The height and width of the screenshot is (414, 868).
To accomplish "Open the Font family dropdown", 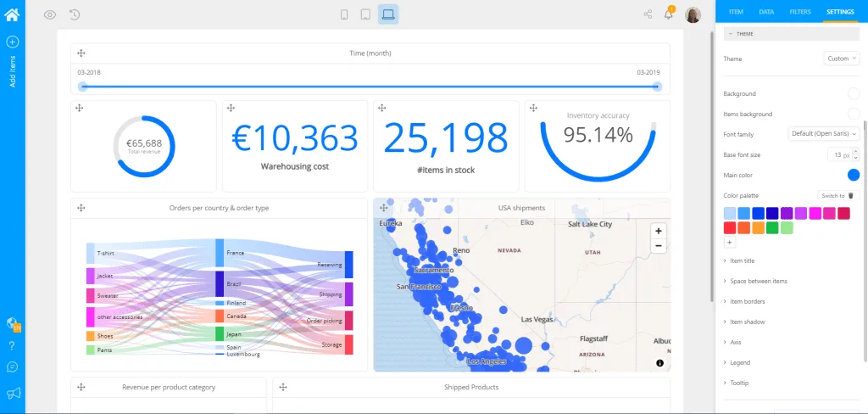I will coord(824,133).
